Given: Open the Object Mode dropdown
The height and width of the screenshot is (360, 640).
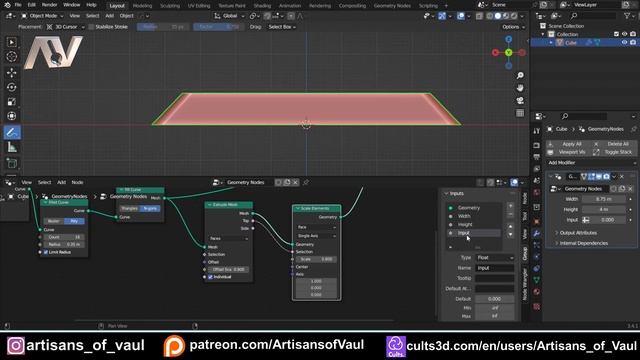Looking at the screenshot, I should (42, 16).
